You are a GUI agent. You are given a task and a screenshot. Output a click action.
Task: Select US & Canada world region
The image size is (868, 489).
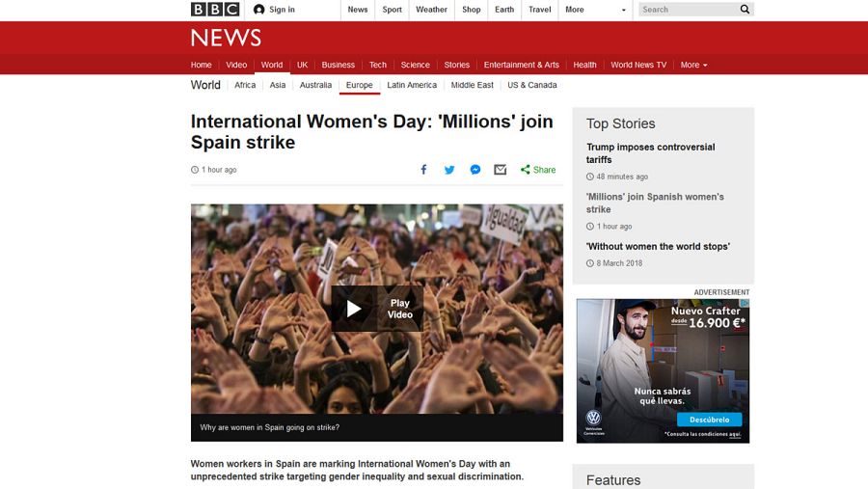pyautogui.click(x=532, y=85)
